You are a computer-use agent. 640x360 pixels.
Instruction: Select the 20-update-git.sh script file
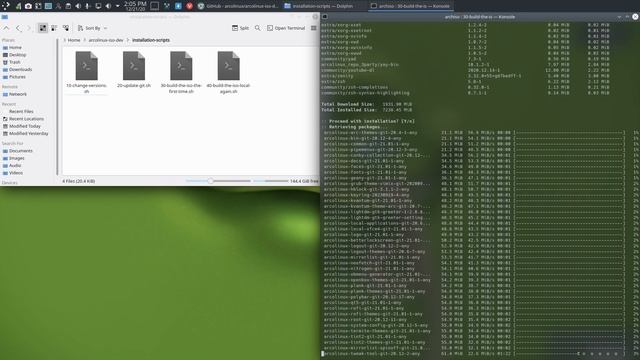134,69
